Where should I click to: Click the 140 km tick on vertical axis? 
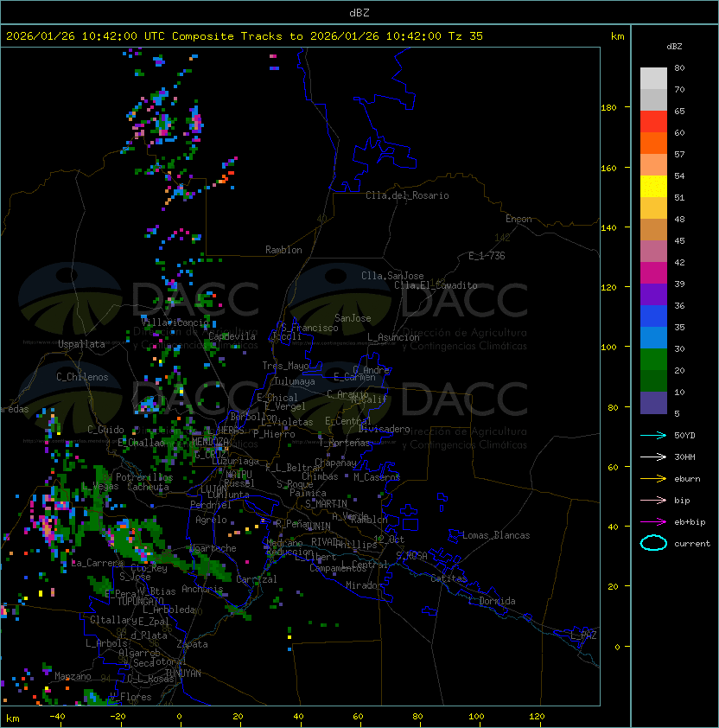coord(608,228)
